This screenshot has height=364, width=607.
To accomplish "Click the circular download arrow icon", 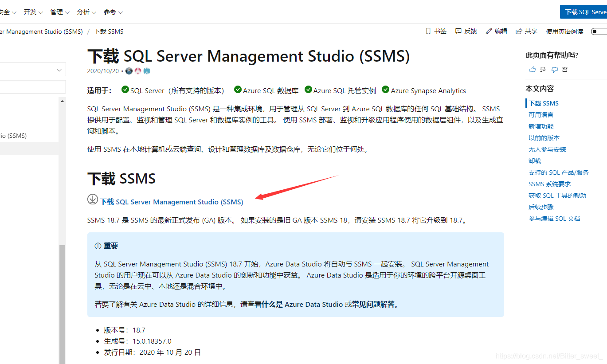I will 92,200.
